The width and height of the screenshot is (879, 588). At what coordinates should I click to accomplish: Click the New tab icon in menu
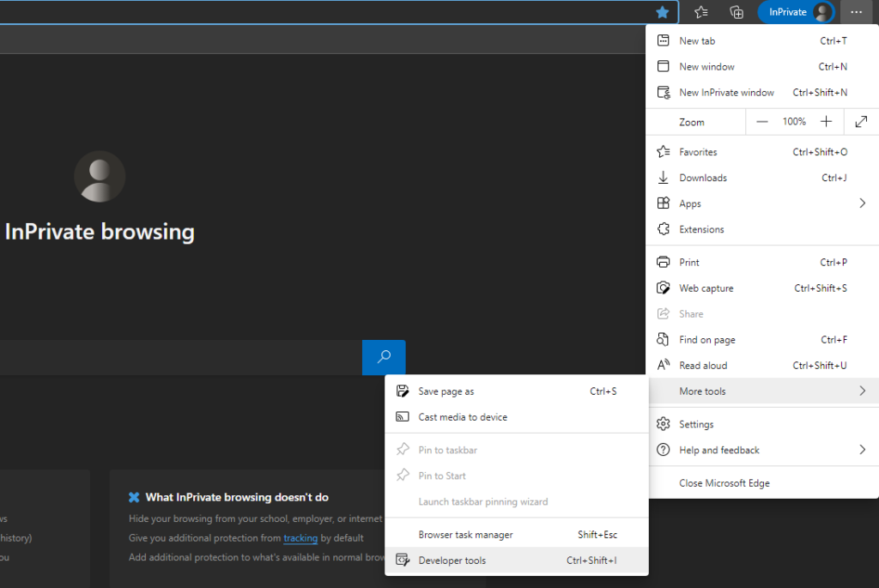tap(664, 40)
